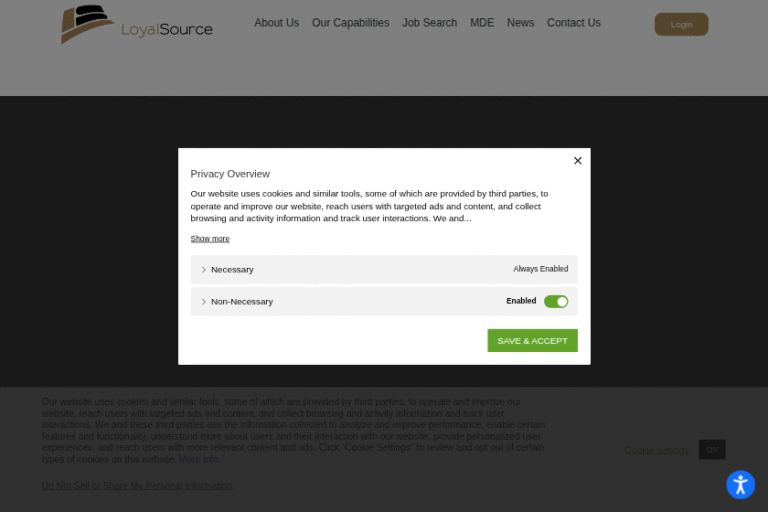The height and width of the screenshot is (512, 768).
Task: Click the Login button
Action: (681, 24)
